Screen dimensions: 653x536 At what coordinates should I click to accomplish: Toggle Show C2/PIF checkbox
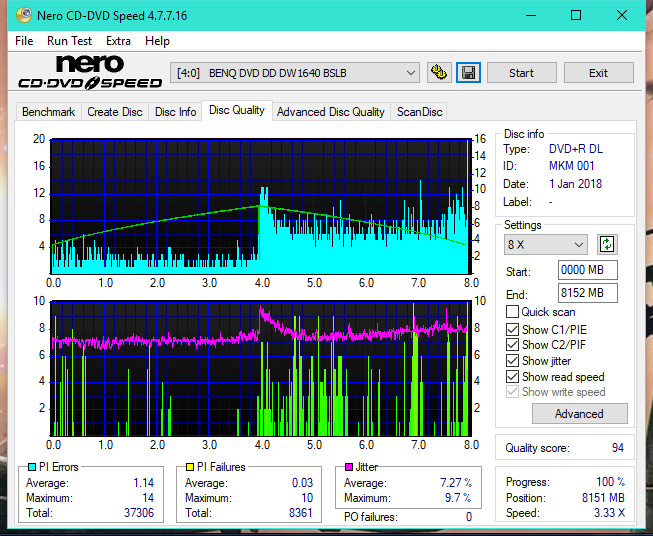pos(512,345)
